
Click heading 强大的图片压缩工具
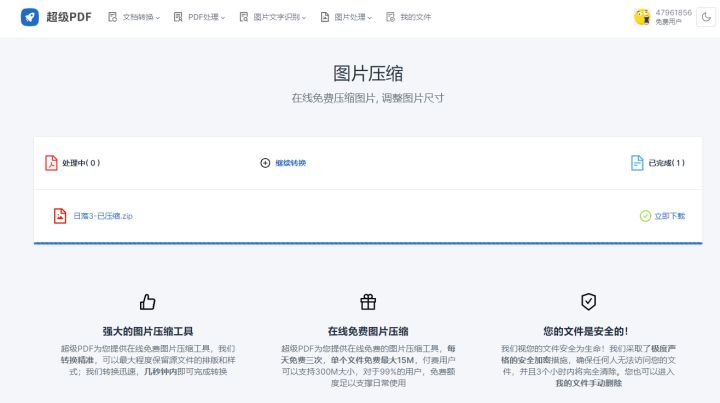147,331
